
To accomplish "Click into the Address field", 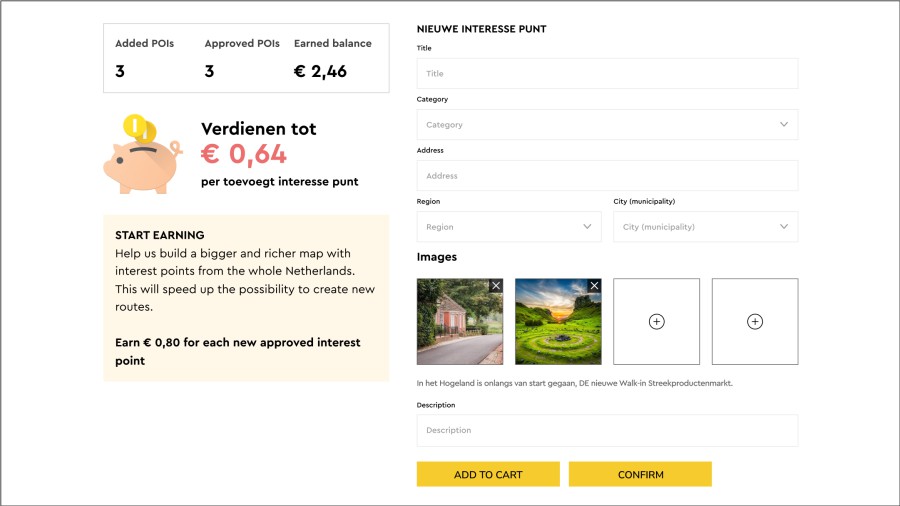I will (607, 176).
